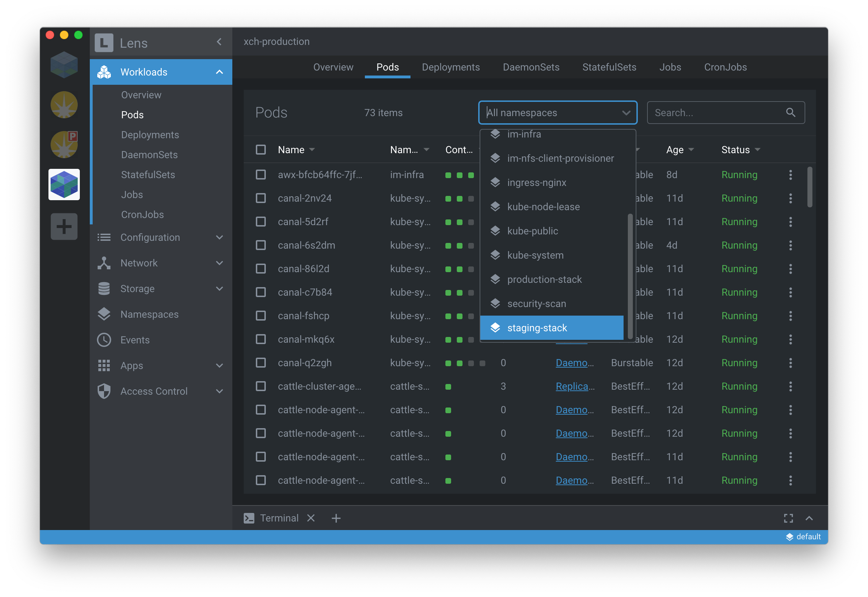Select the cattle-cluster-agent pod checkbox
The image size is (868, 597).
point(260,386)
